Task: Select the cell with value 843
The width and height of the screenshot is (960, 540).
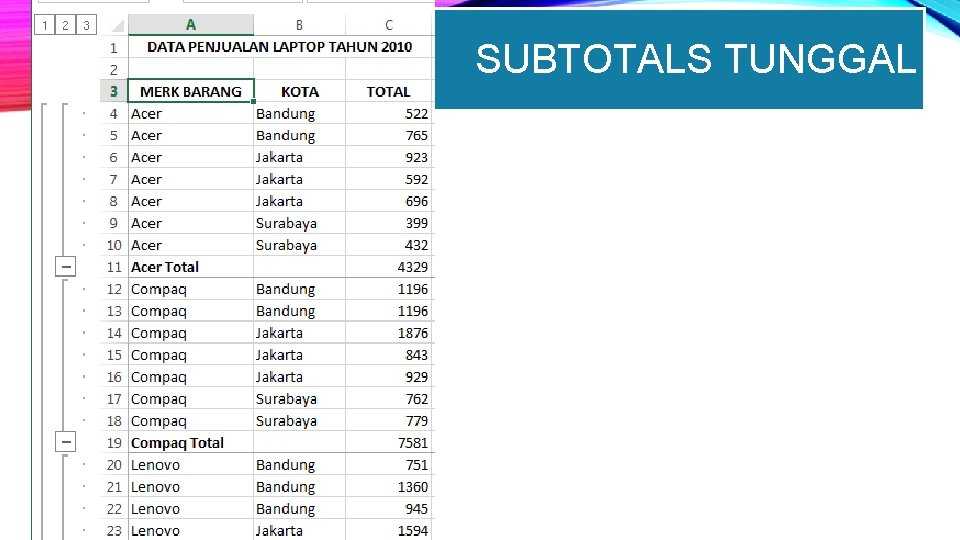Action: (389, 355)
